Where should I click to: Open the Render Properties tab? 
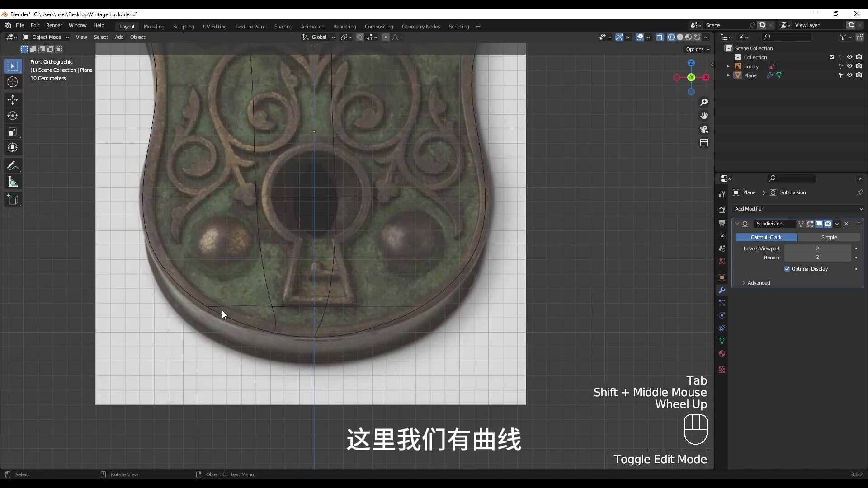click(722, 210)
